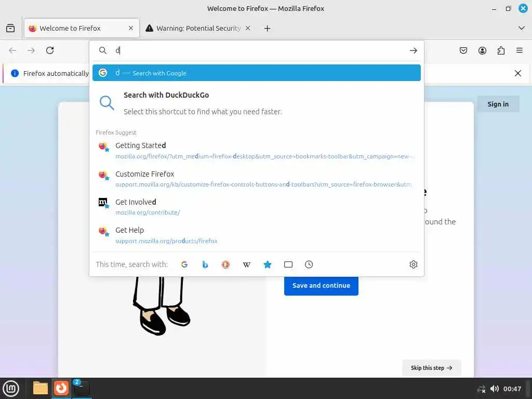Click Skip this step
Viewport: 532px width, 399px height.
pyautogui.click(x=432, y=368)
